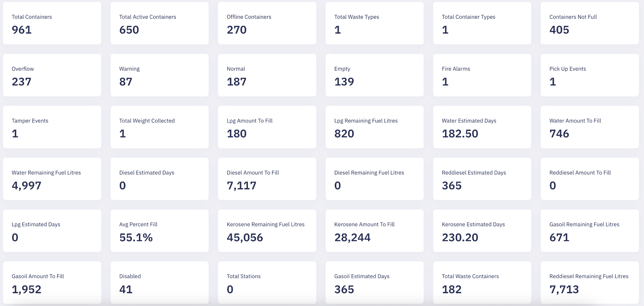Open the Empty containers card
Viewport: 644px width, 306px height.
click(x=375, y=75)
